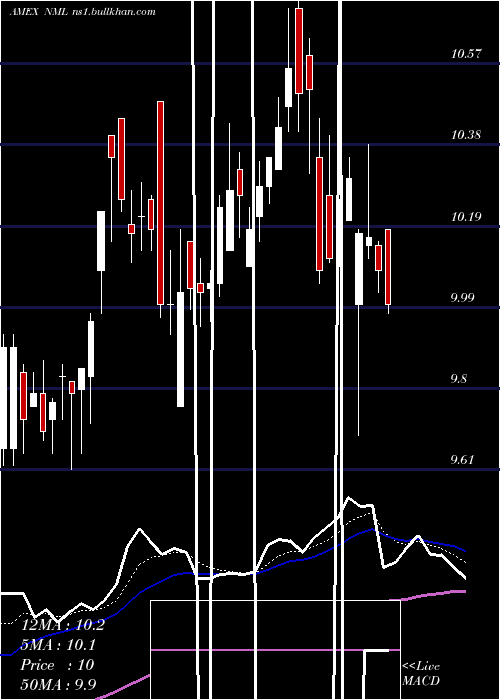Click the Price : 10 readout

click(57, 665)
